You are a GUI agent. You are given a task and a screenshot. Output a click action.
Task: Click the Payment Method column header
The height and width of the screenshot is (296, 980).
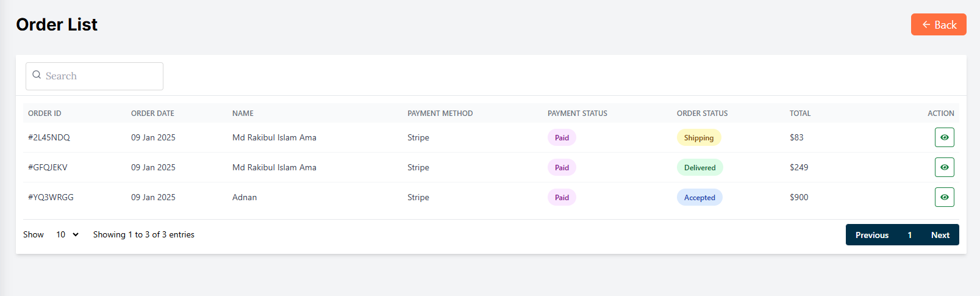[440, 114]
